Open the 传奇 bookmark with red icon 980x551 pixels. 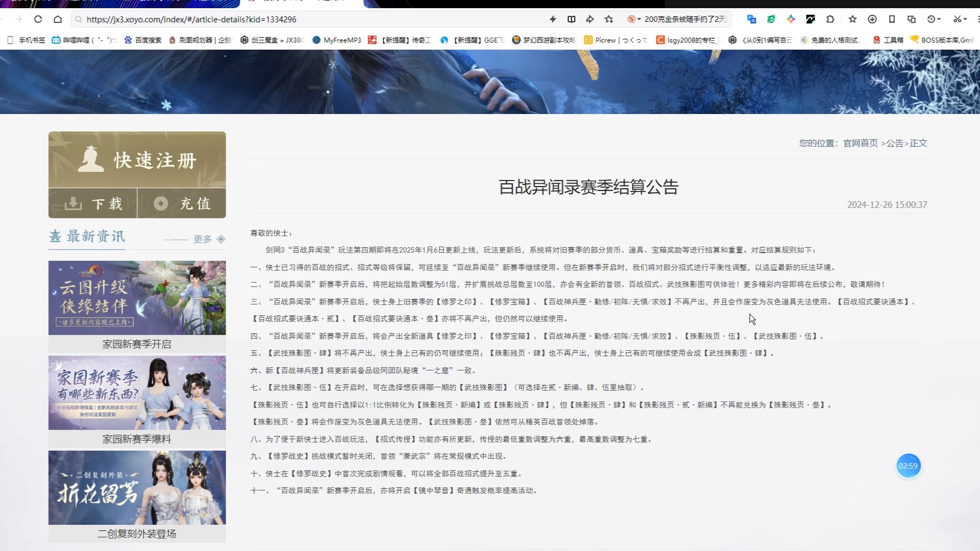tap(400, 40)
